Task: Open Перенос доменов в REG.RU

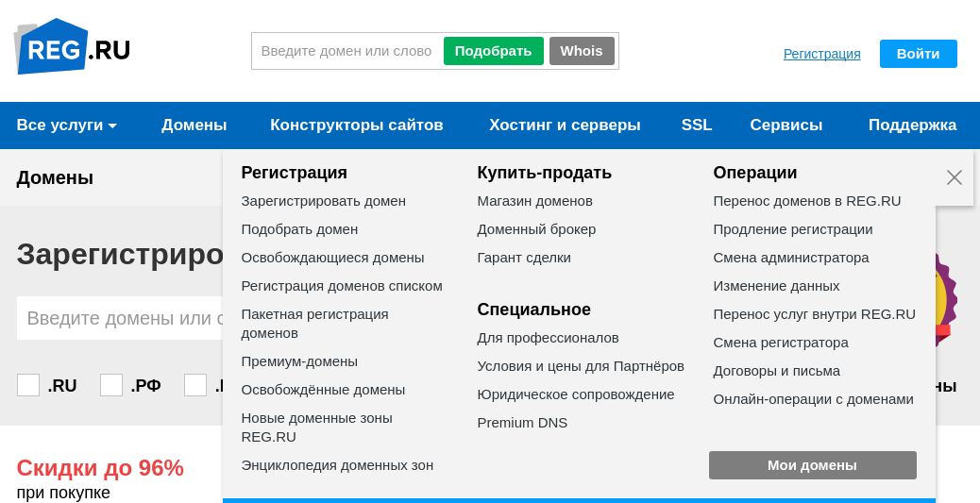Action: click(807, 201)
